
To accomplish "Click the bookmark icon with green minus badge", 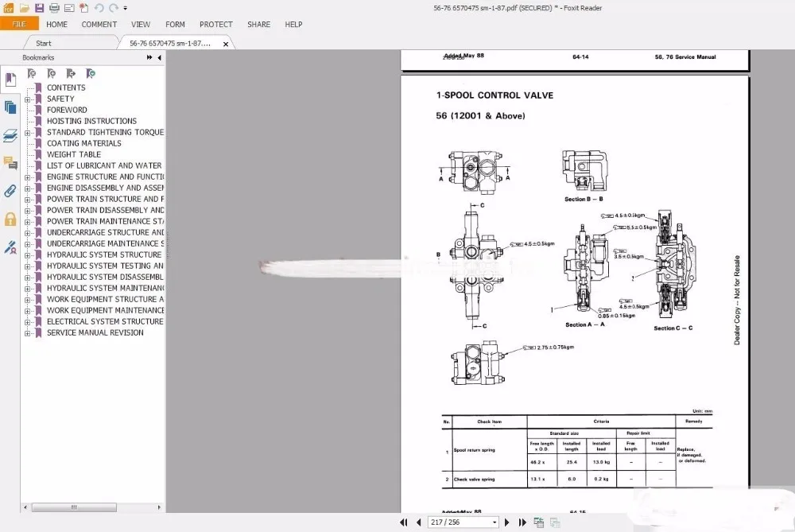I will pos(91,73).
